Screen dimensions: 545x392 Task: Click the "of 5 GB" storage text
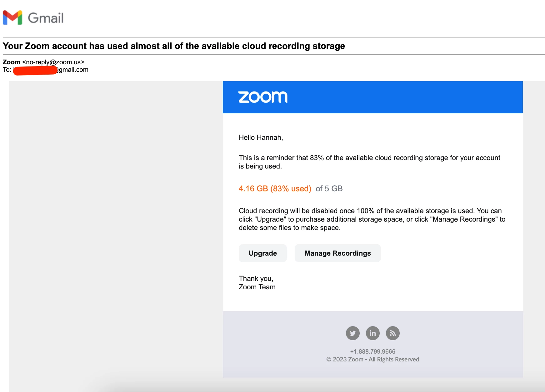(x=329, y=189)
